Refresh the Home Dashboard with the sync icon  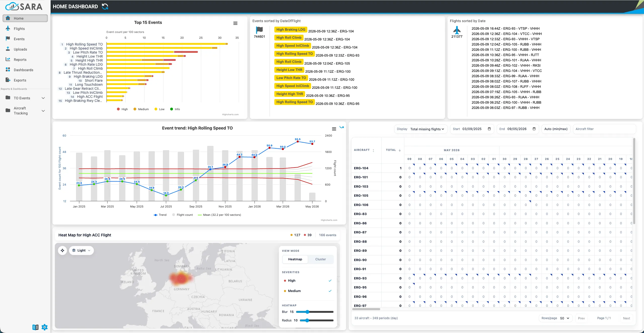[x=105, y=7]
